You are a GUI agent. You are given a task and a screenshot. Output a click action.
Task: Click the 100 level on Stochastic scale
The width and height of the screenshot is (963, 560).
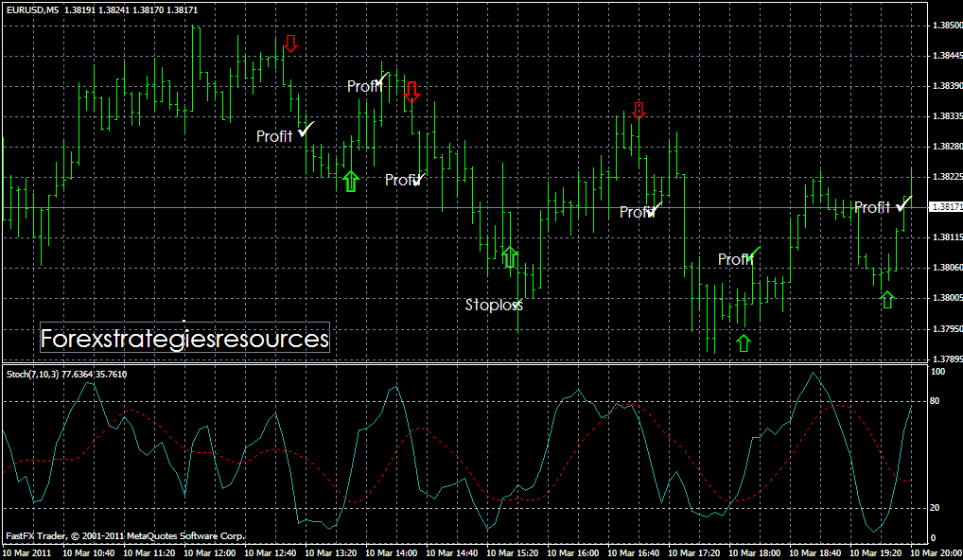pyautogui.click(x=937, y=372)
